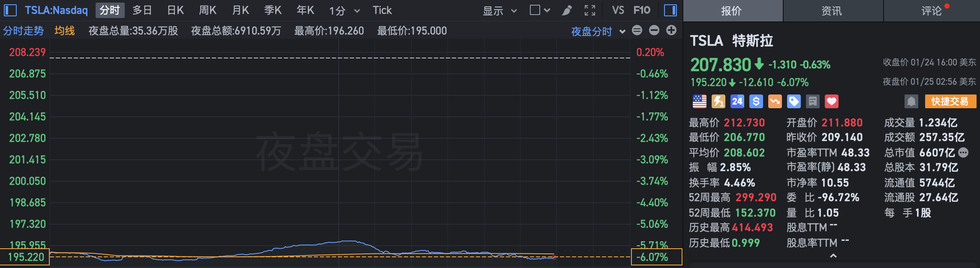This screenshot has height=268, width=980.
Task: Click the -6.07% marker on right axis
Action: tap(656, 257)
